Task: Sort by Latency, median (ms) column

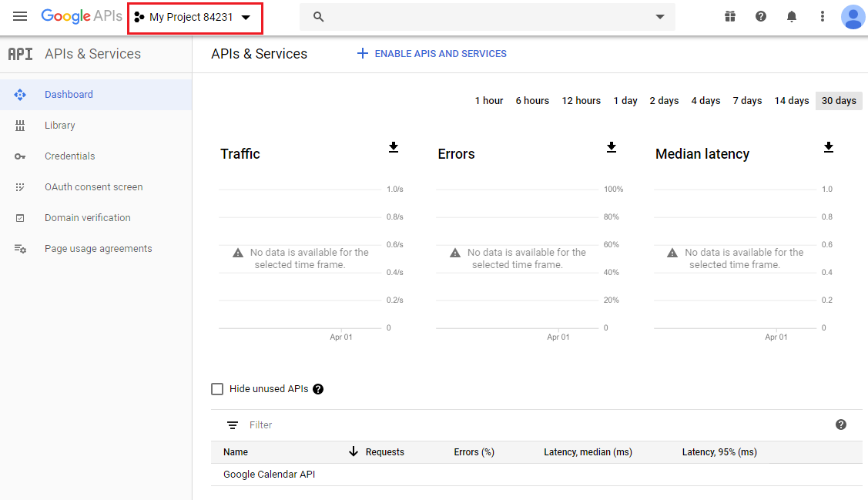Action: pos(588,452)
